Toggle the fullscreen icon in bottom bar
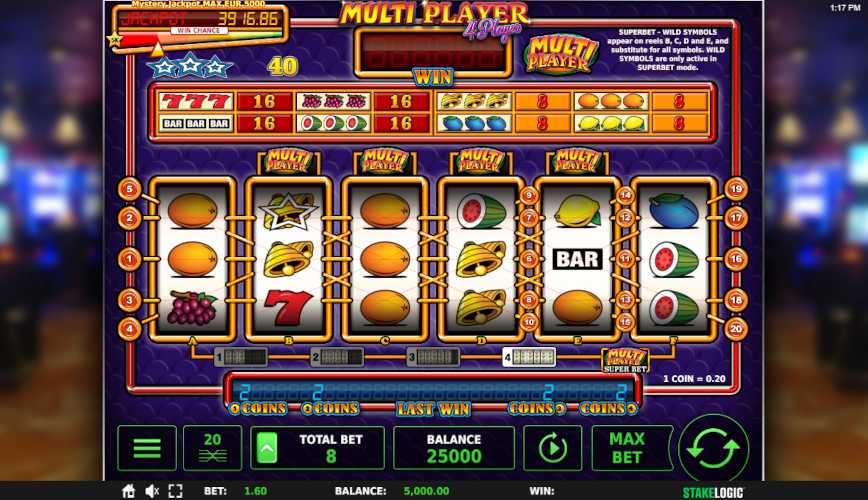 pyautogui.click(x=175, y=491)
